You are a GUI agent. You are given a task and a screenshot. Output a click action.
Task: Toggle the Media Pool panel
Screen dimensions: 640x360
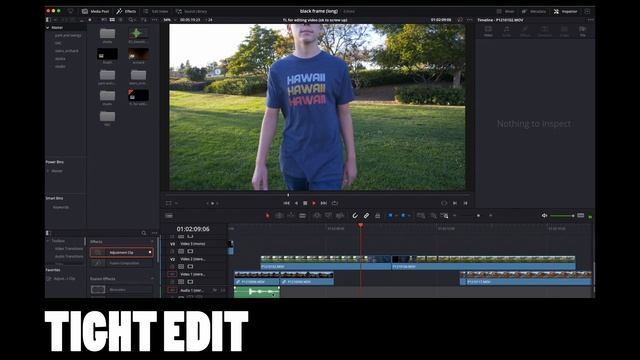[x=96, y=11]
